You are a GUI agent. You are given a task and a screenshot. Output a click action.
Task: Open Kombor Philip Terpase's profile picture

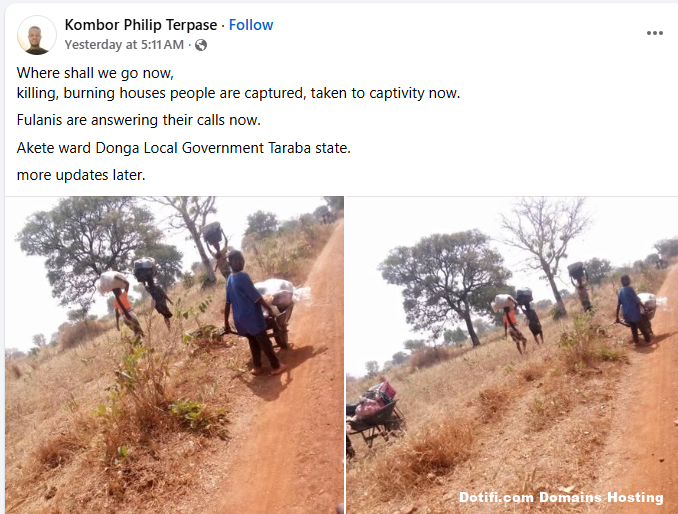[37, 35]
